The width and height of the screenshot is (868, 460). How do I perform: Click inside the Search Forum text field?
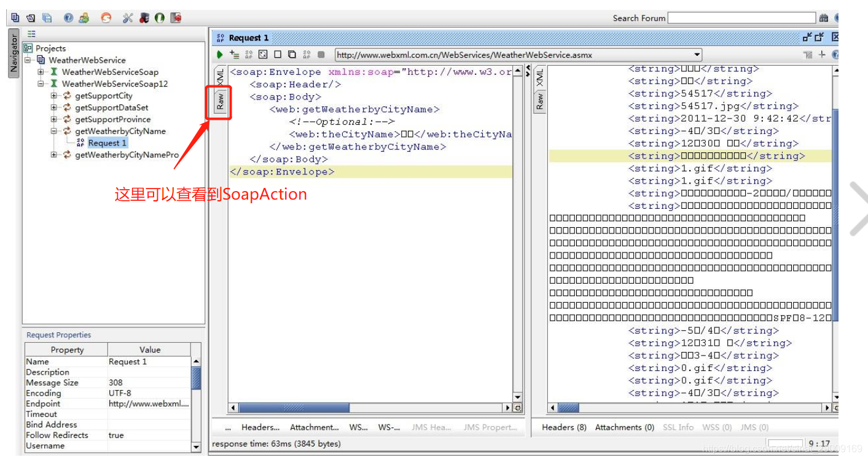click(741, 18)
